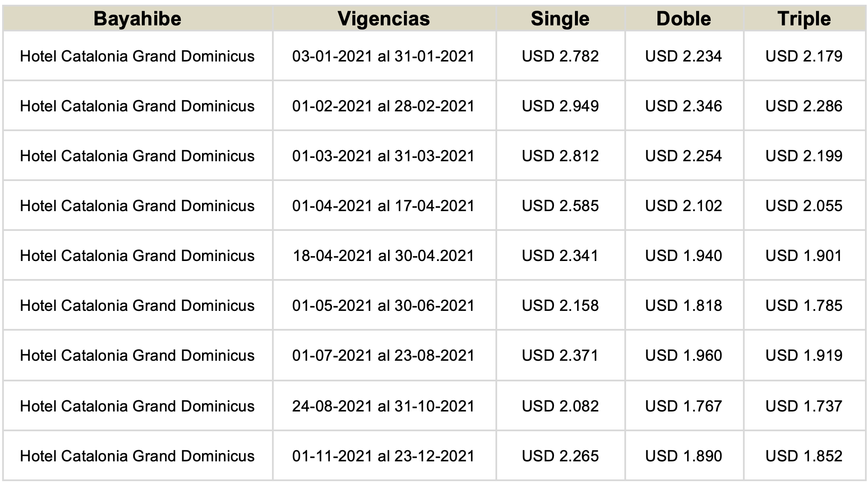Select the Triple column header
Screen dimensions: 868x485
[x=804, y=19]
